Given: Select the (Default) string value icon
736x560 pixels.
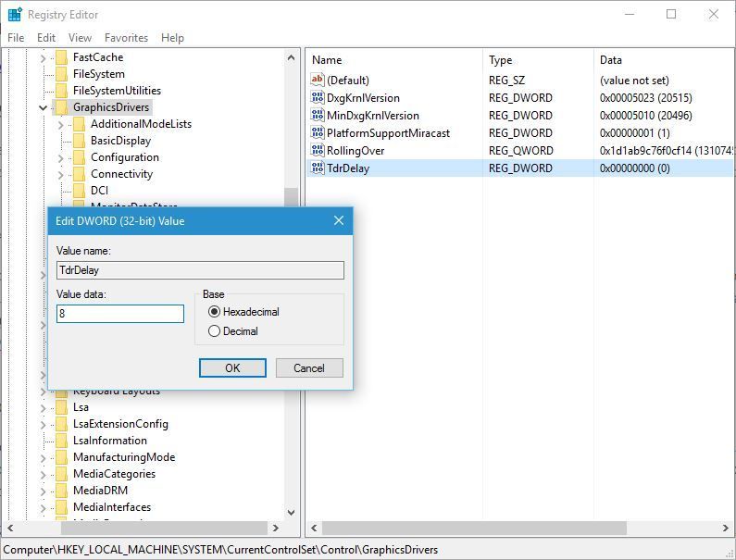Looking at the screenshot, I should pyautogui.click(x=318, y=80).
